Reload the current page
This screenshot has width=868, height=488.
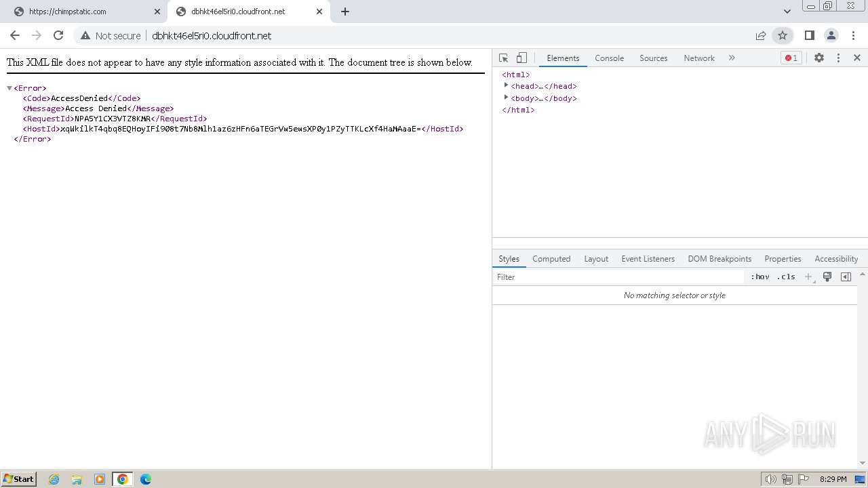click(x=58, y=35)
